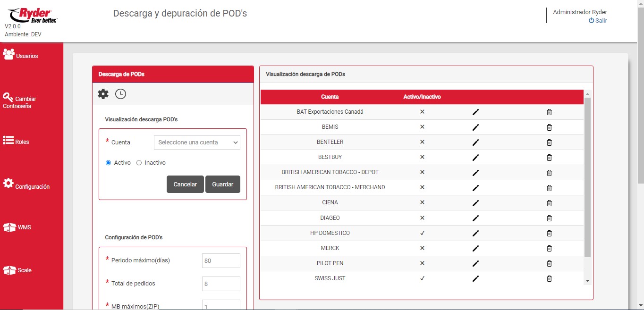Select the Inactivo radio button
This screenshot has width=644, height=310.
(139, 163)
